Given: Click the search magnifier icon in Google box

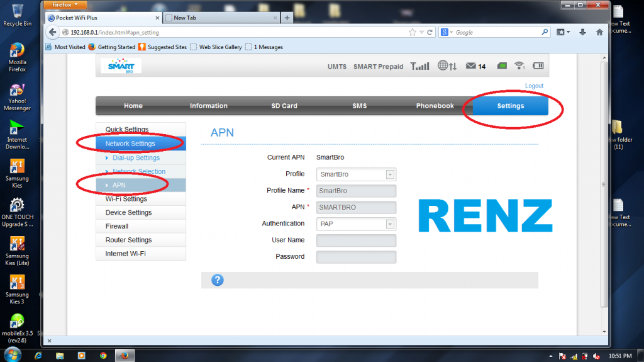Looking at the screenshot, I should point(545,32).
